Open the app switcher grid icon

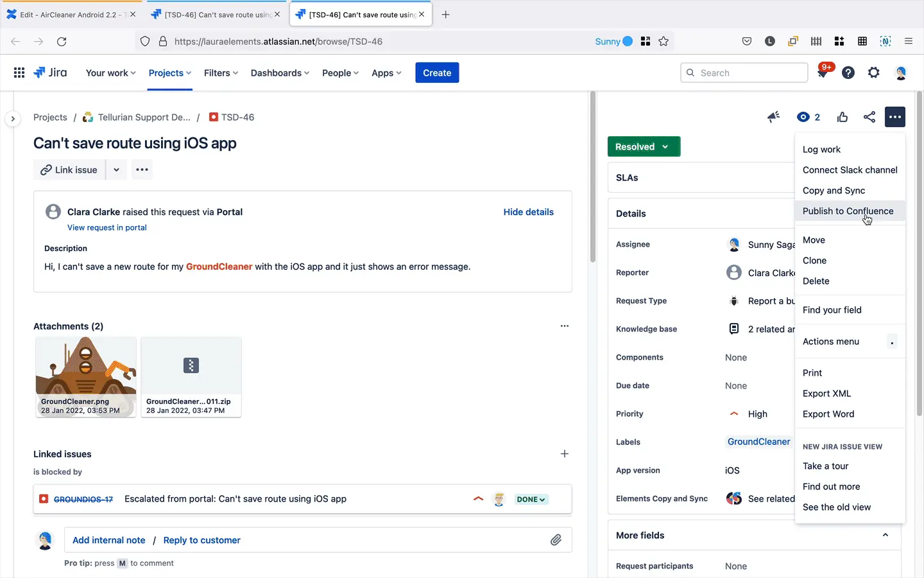pyautogui.click(x=19, y=73)
